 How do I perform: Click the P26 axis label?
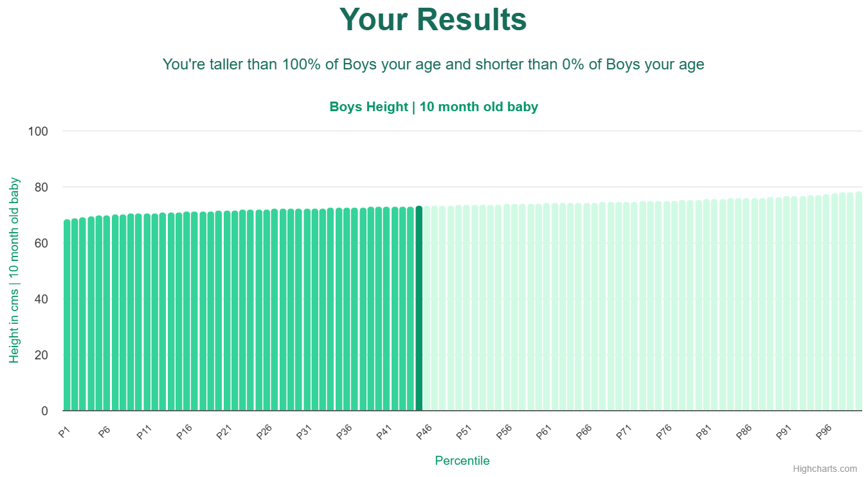point(264,432)
